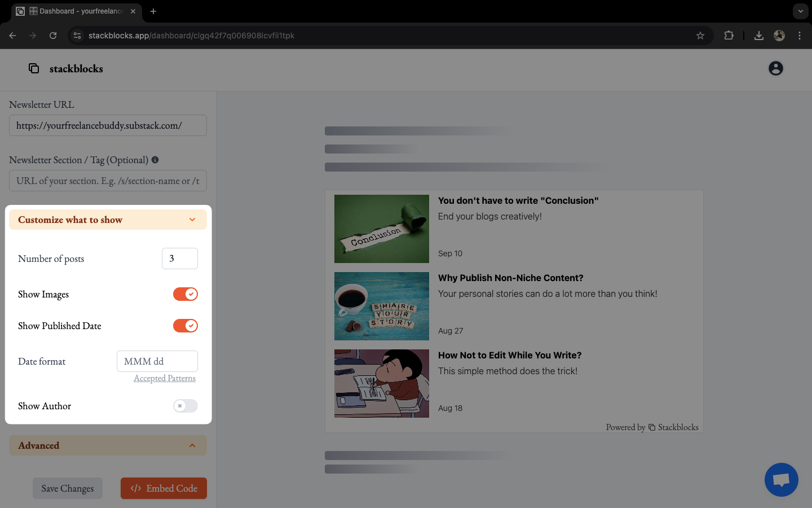The height and width of the screenshot is (508, 812).
Task: Click the 'This simple method does the trick!' subtitle
Action: 507,371
